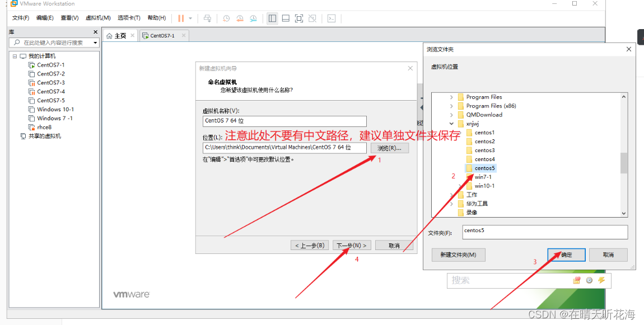Close the 主页 tab
Viewport: 644px width, 325px height.
point(133,36)
